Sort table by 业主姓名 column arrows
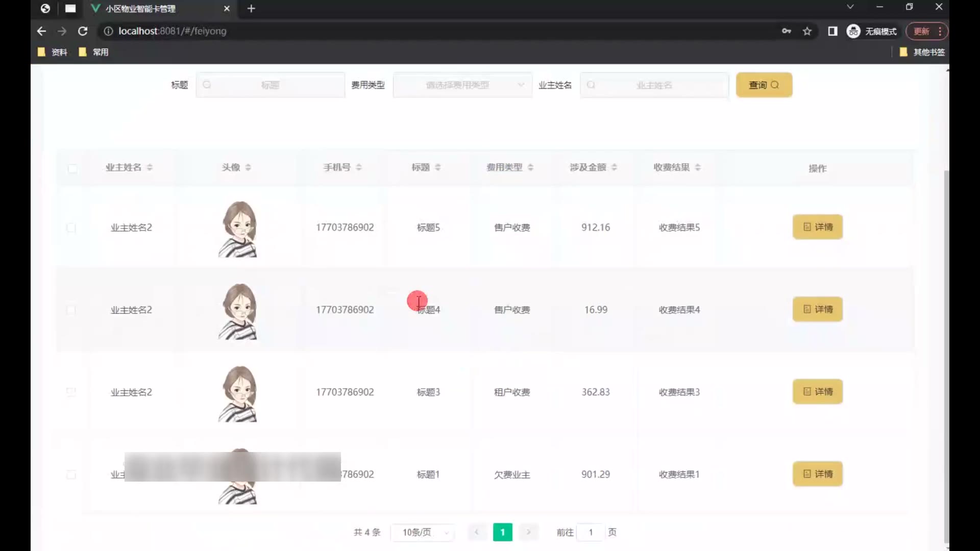 point(150,167)
